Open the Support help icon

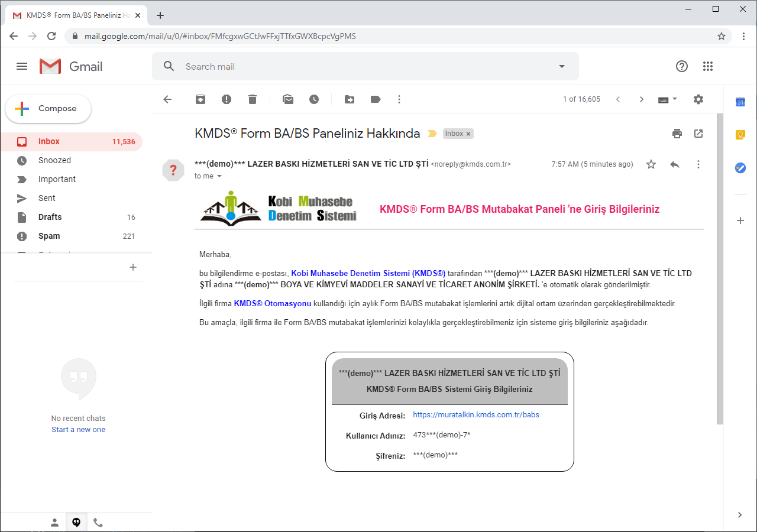click(x=682, y=66)
